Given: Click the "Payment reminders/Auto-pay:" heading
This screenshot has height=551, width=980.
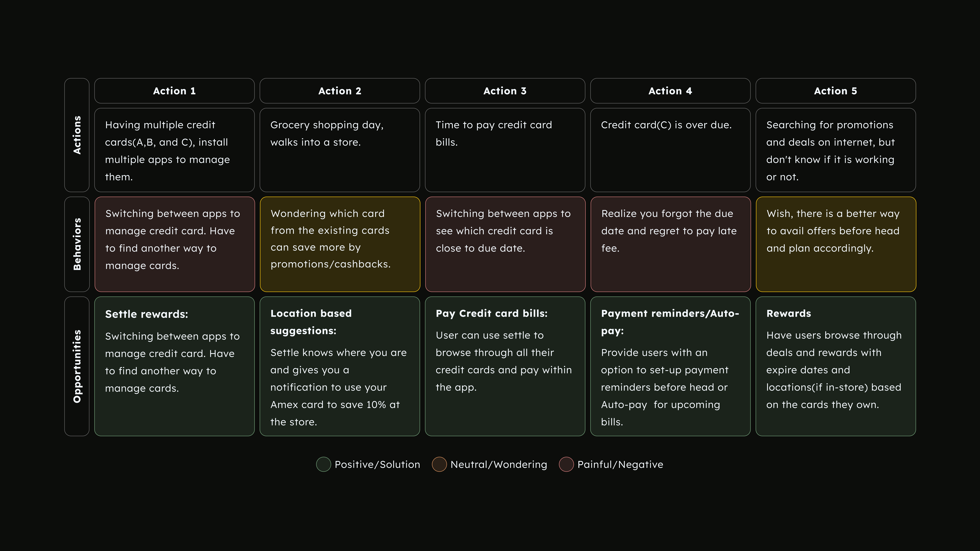Looking at the screenshot, I should pyautogui.click(x=670, y=322).
